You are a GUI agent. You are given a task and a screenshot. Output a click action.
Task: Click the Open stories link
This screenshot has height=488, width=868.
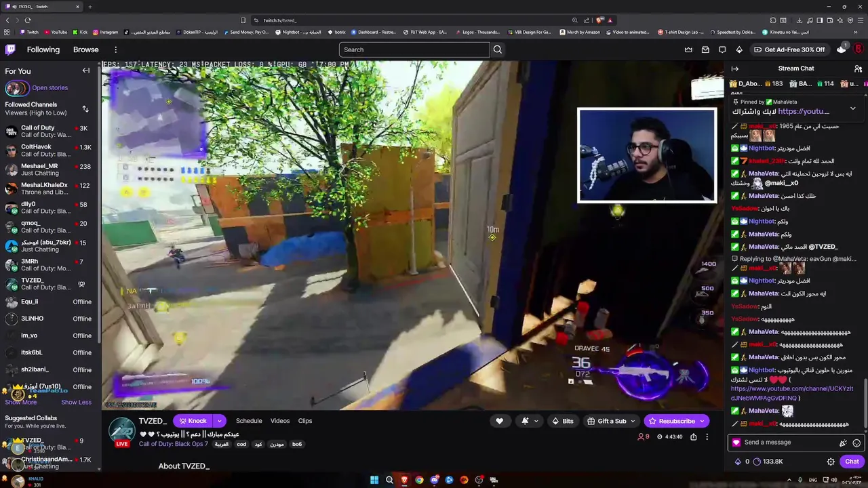[50, 87]
